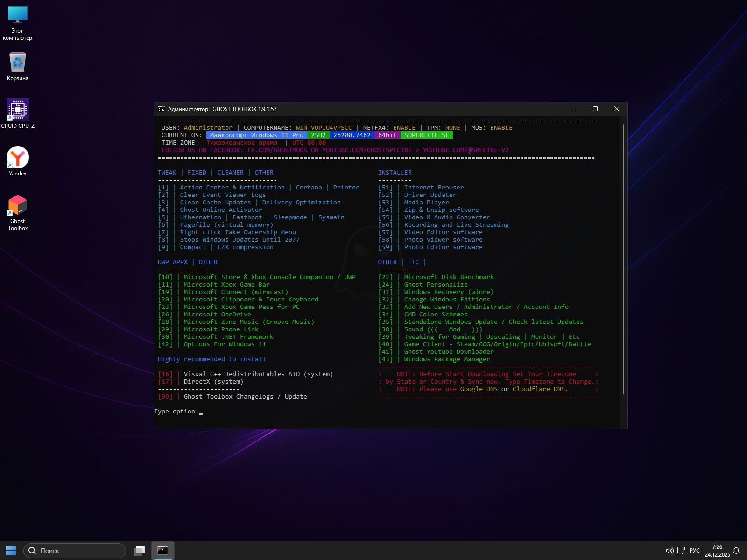
Task: Open the clock and date flyout
Action: pyautogui.click(x=717, y=551)
